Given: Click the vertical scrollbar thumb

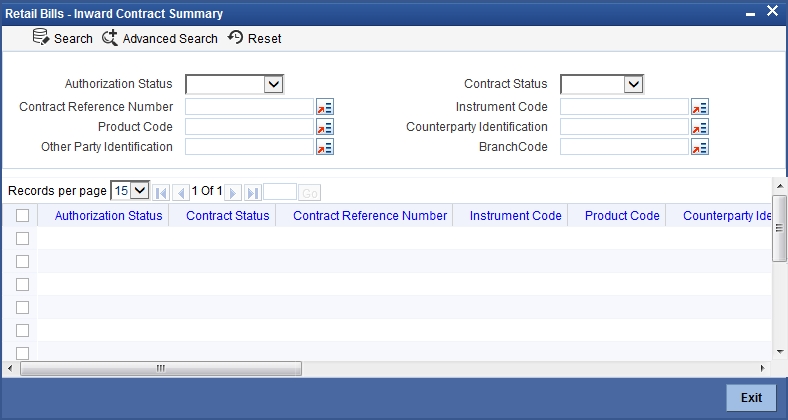Looking at the screenshot, I should pyautogui.click(x=779, y=228).
